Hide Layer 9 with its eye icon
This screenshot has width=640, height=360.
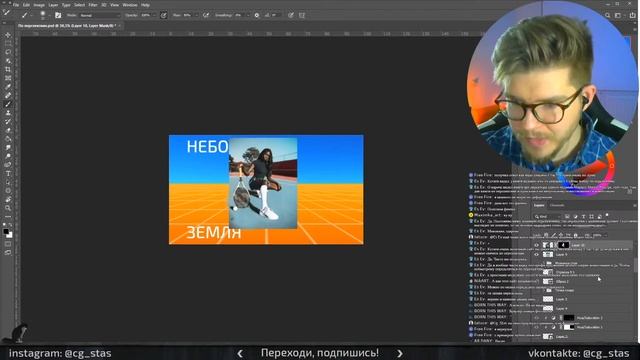tap(536, 254)
